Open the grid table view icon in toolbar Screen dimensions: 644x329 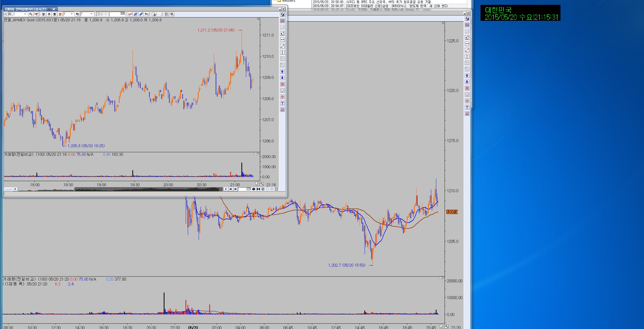point(172,14)
